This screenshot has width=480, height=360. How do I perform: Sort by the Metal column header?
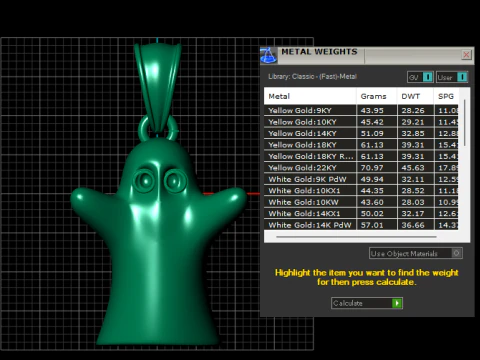310,96
